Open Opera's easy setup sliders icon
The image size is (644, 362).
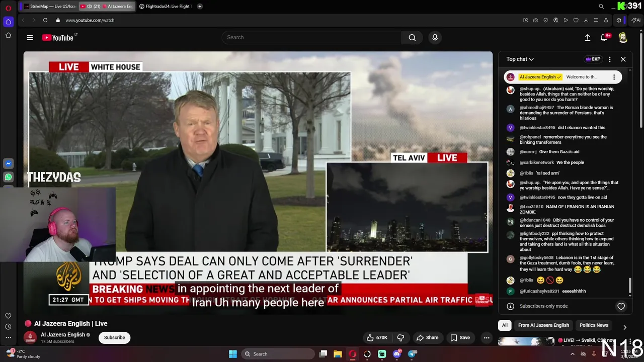point(596,20)
